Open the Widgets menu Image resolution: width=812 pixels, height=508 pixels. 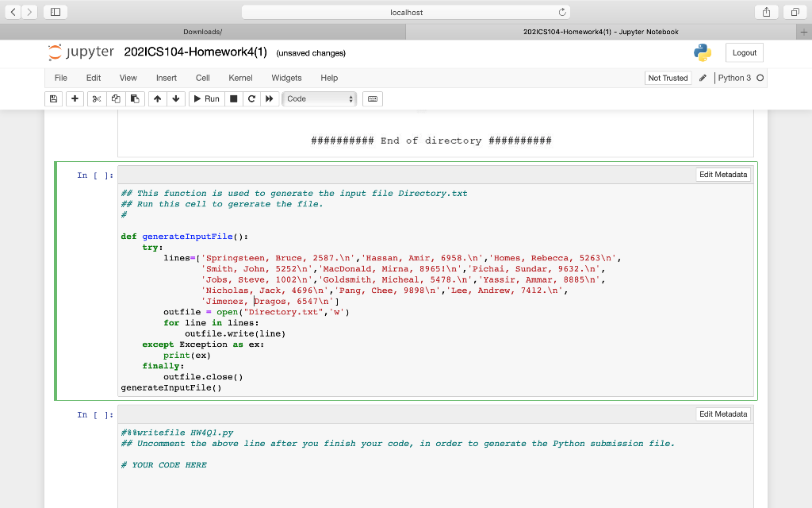click(286, 78)
